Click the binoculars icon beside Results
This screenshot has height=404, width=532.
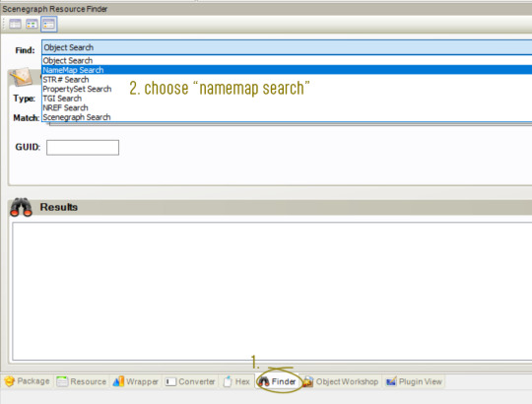tap(21, 207)
